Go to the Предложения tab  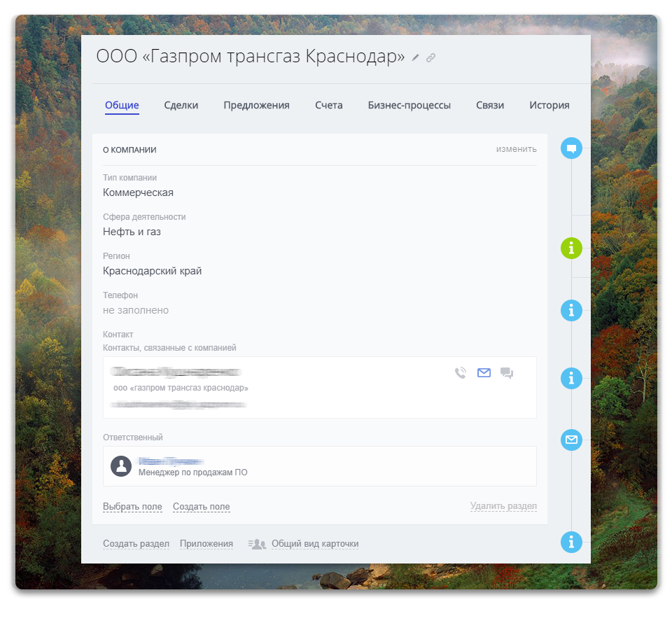tap(257, 105)
